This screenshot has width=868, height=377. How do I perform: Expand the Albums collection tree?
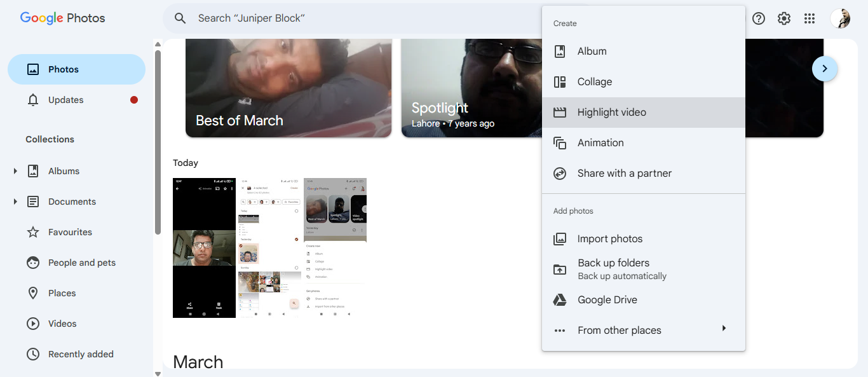[15, 170]
